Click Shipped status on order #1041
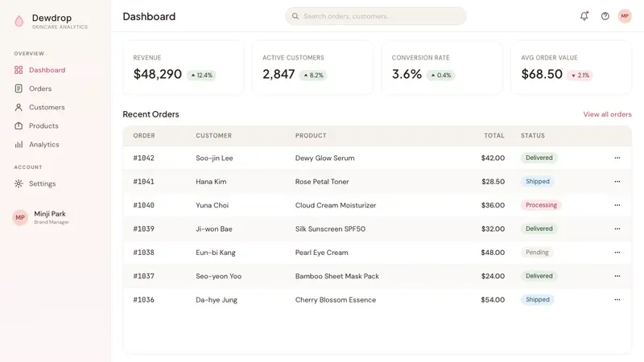This screenshot has height=362, width=644. click(x=537, y=182)
